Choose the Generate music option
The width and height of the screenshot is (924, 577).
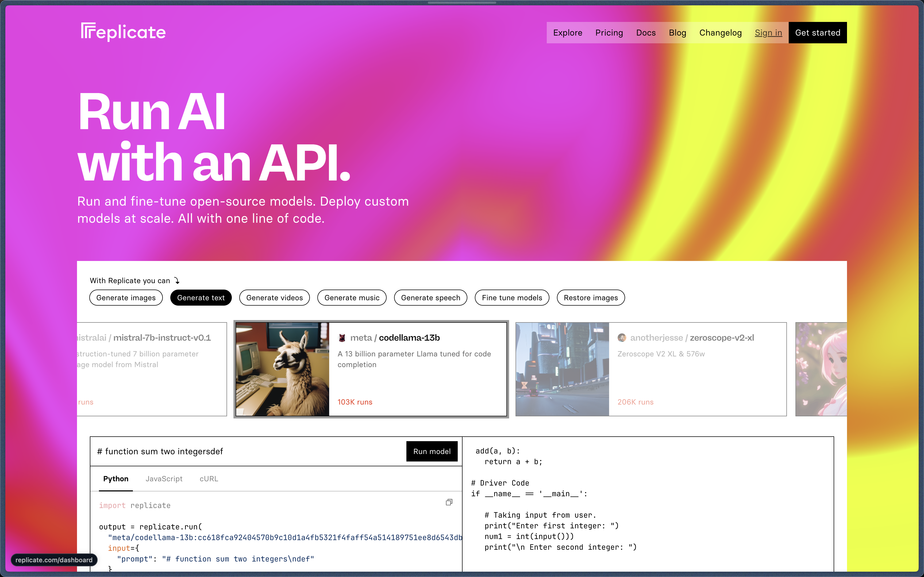point(352,298)
